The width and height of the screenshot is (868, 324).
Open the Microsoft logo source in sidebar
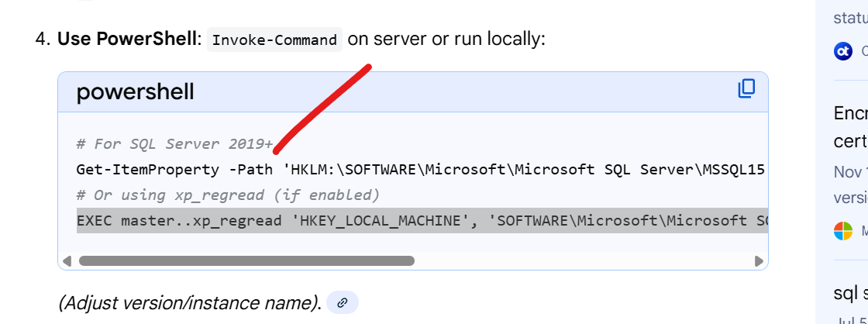point(843,230)
